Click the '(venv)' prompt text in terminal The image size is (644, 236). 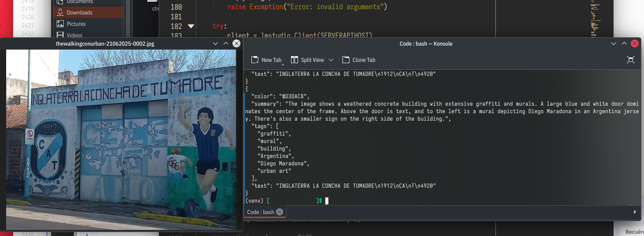click(255, 201)
